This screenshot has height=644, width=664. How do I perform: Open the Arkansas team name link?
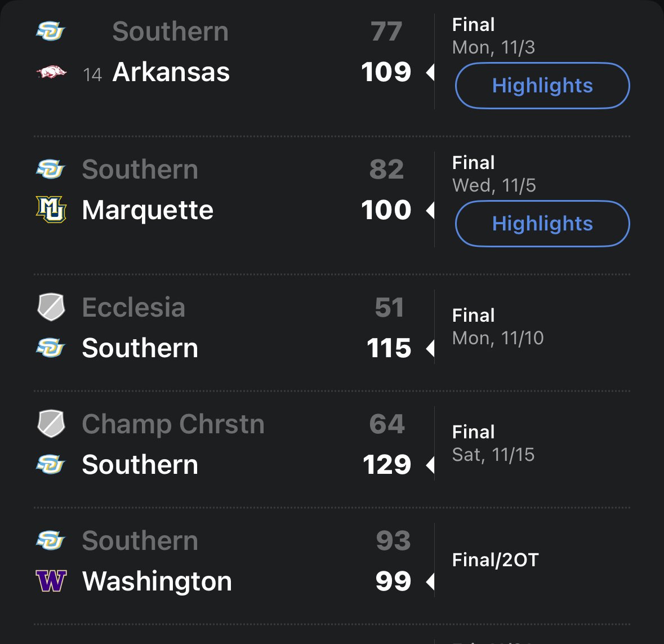coord(171,72)
